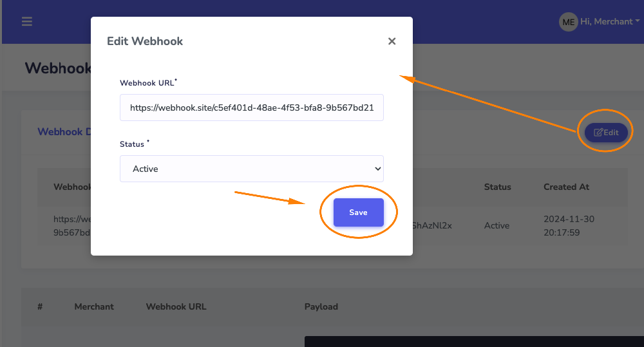The width and height of the screenshot is (644, 347).
Task: Click the 2024-11-30 created timestamp cell
Action: pos(569,225)
